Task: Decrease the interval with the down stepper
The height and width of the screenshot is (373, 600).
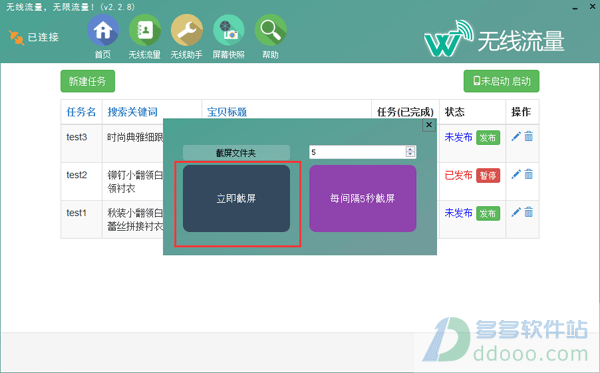Action: click(410, 155)
